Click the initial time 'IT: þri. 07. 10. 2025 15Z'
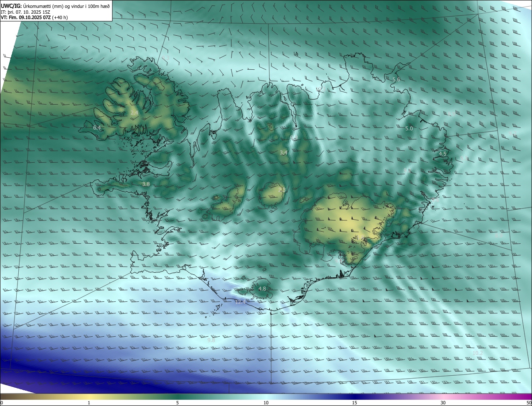 tap(26, 12)
